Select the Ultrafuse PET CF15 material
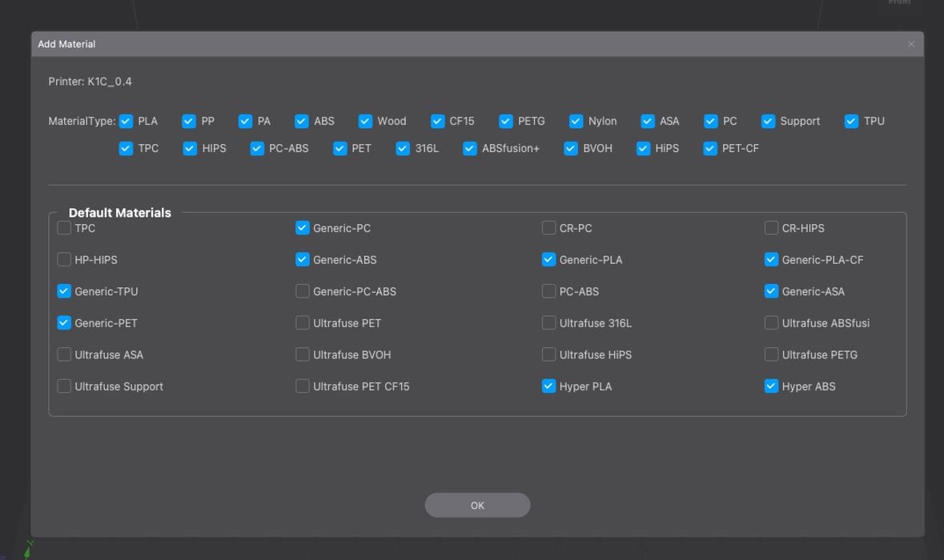This screenshot has height=560, width=944. (303, 386)
